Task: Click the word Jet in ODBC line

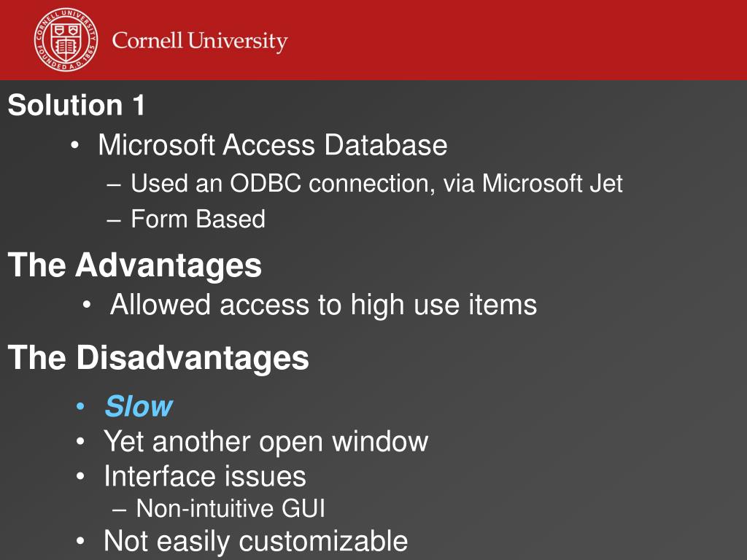Action: [x=606, y=183]
